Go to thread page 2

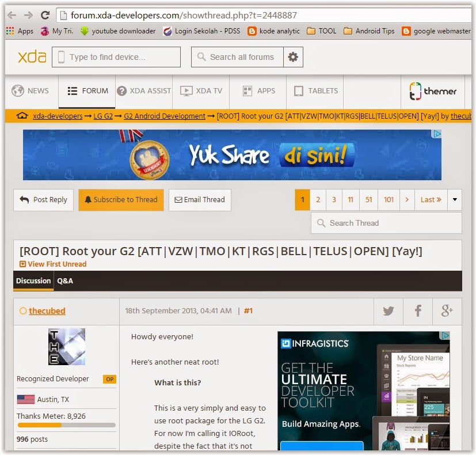[x=318, y=200]
